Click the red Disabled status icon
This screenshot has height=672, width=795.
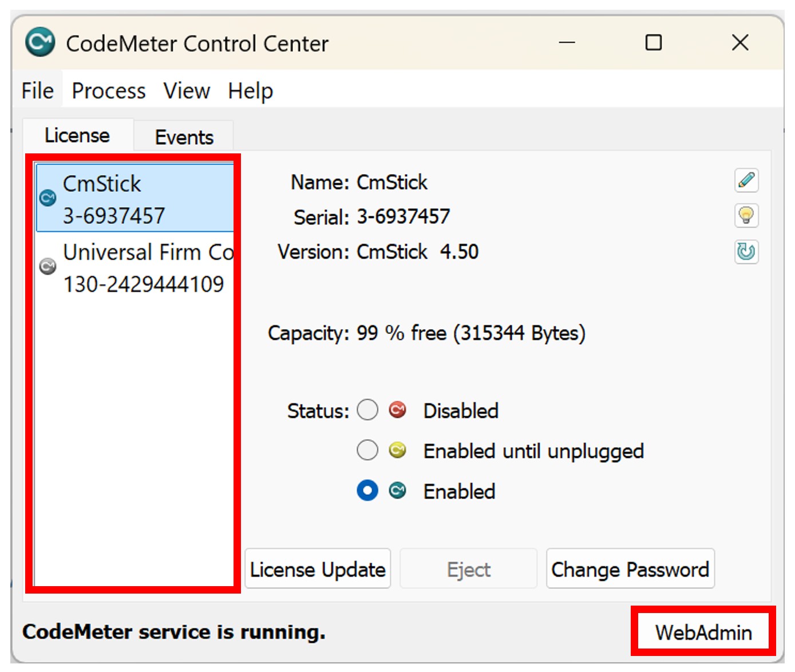pos(397,410)
